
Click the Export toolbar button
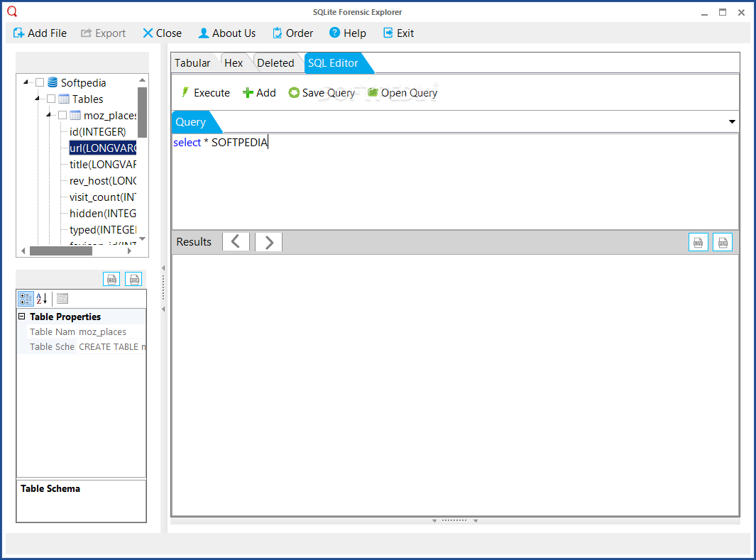point(103,33)
